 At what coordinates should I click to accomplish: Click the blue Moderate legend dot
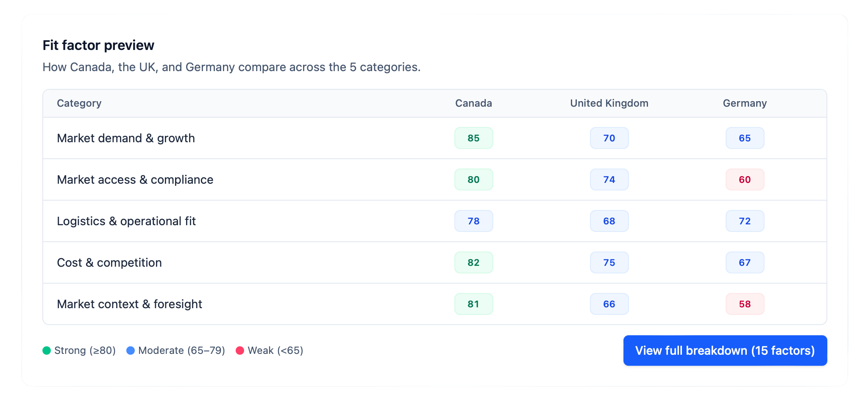pyautogui.click(x=131, y=351)
